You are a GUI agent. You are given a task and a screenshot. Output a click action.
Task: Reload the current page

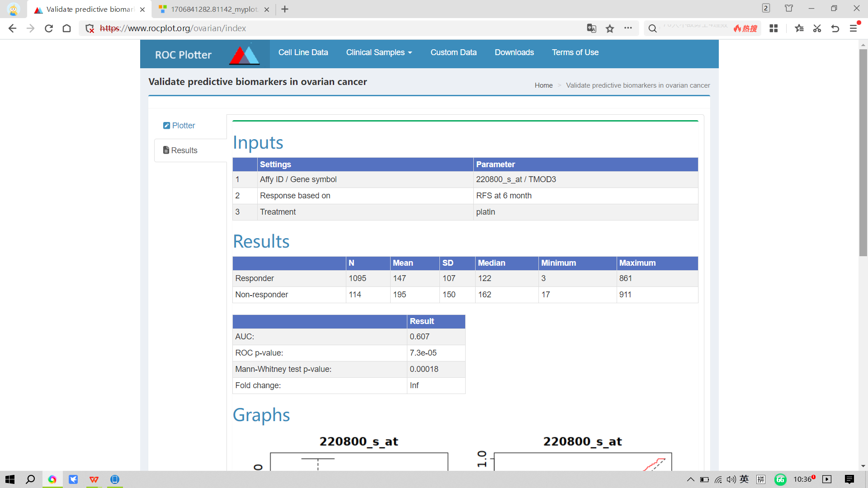[49, 28]
